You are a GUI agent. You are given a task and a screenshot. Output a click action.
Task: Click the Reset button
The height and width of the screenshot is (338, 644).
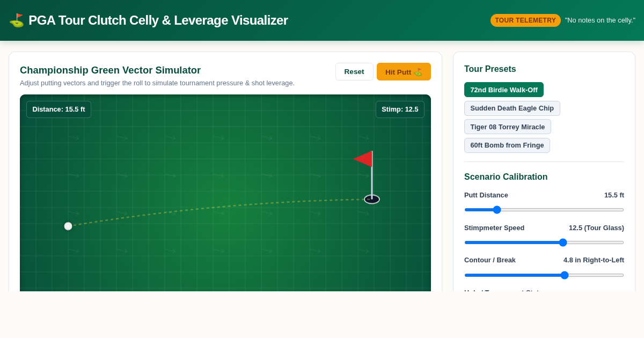coord(354,72)
